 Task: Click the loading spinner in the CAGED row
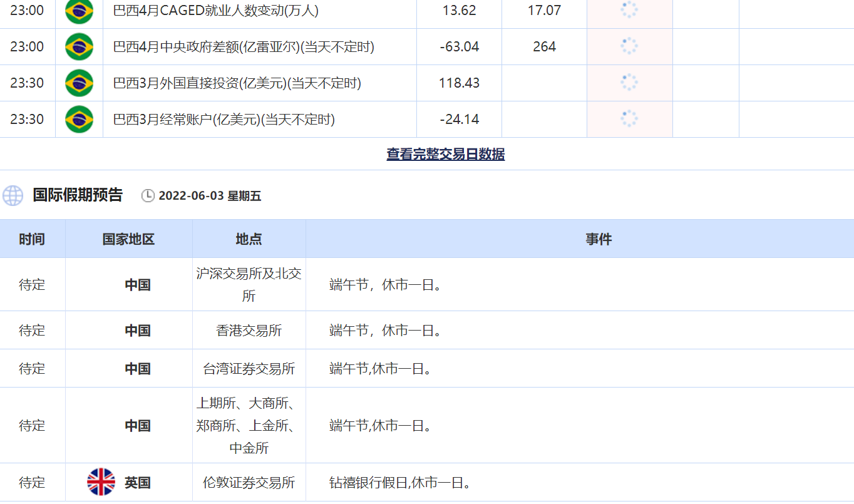(629, 10)
